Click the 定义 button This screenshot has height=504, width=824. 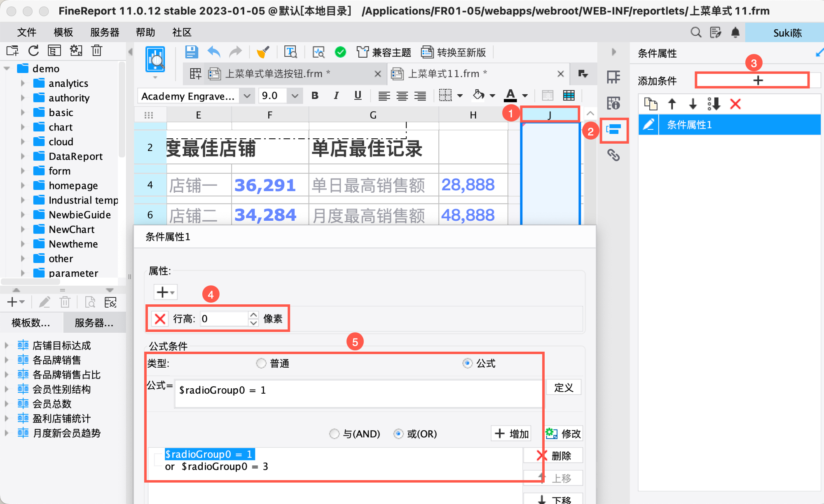point(563,387)
